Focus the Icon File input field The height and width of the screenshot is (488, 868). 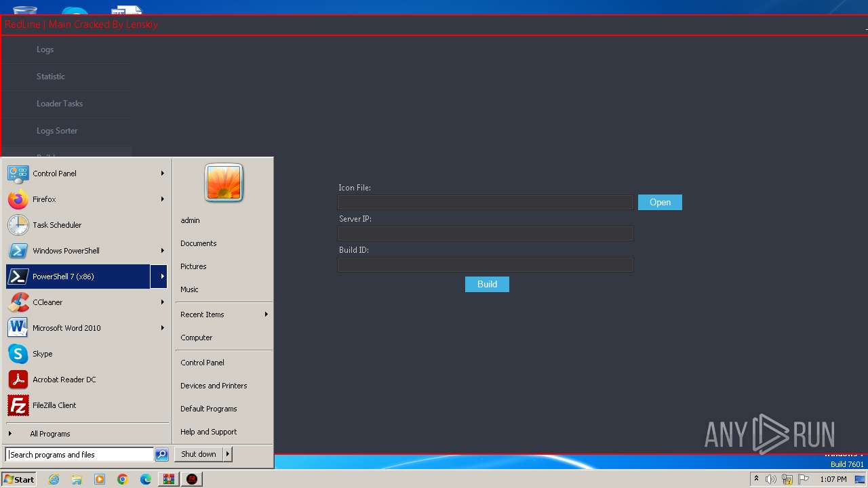[486, 202]
